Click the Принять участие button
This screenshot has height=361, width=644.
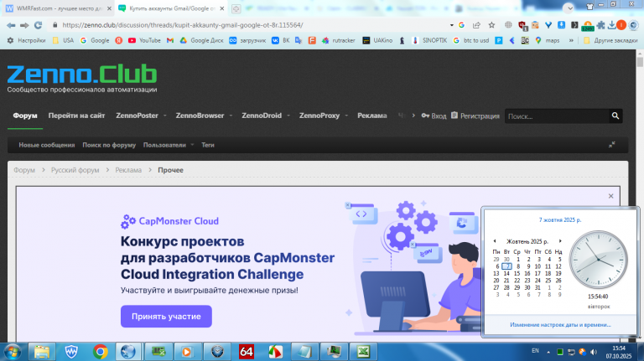(166, 317)
